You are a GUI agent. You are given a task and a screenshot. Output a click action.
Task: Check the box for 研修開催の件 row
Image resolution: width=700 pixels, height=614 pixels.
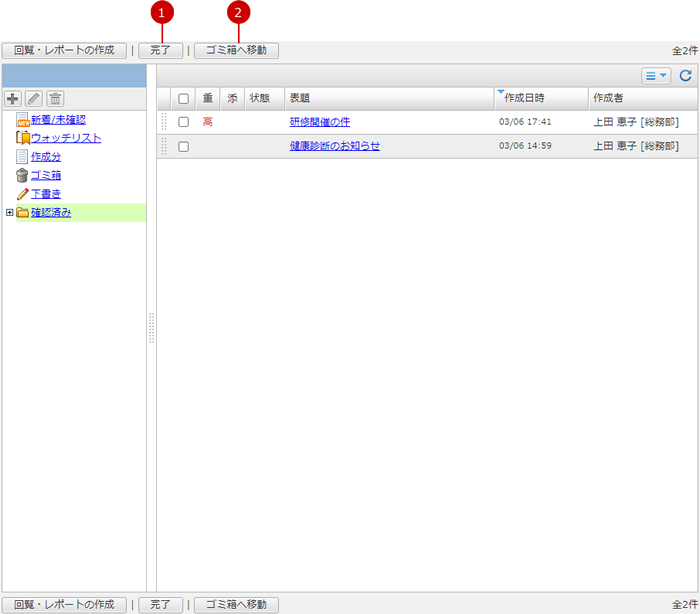coord(183,122)
